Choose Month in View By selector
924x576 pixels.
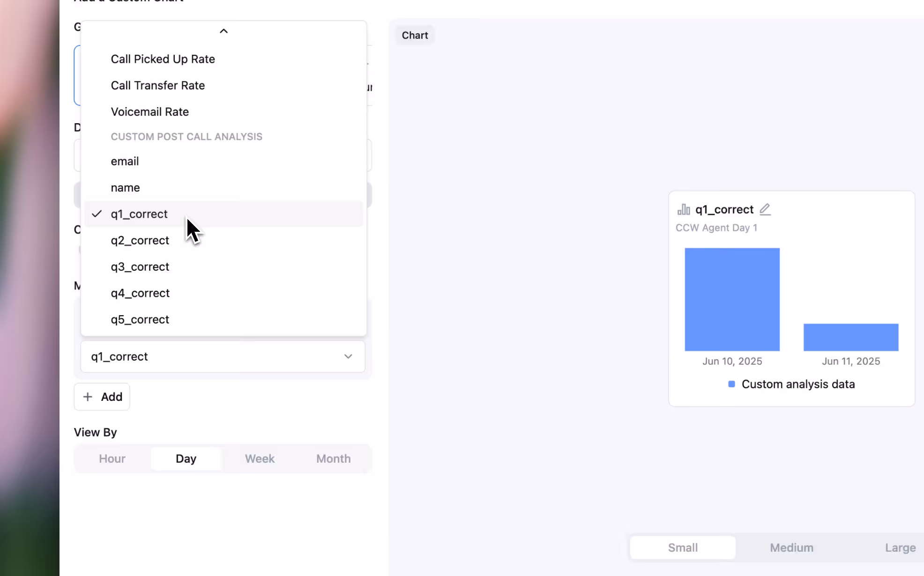pyautogui.click(x=333, y=458)
